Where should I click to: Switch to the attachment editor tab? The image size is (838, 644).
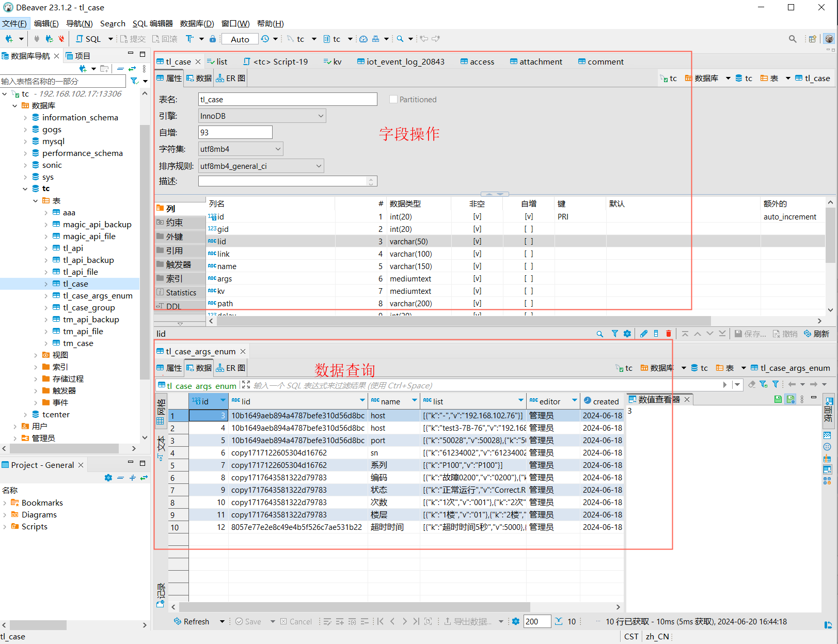[536, 61]
